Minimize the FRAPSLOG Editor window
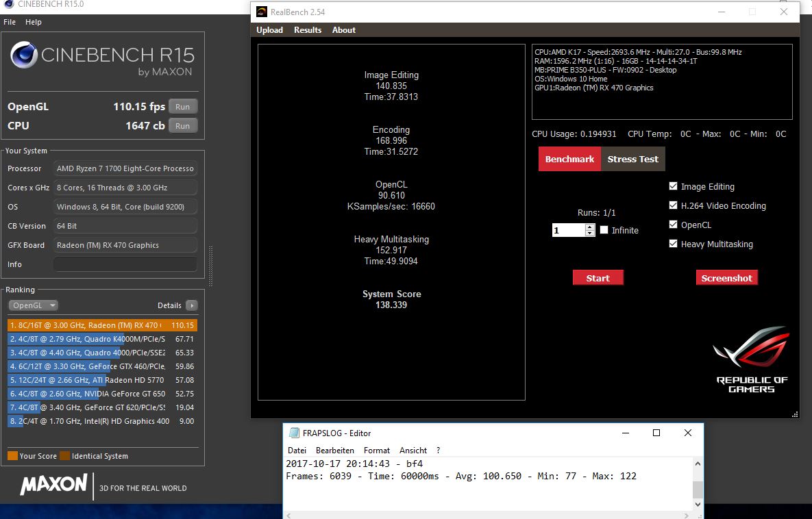 (626, 433)
